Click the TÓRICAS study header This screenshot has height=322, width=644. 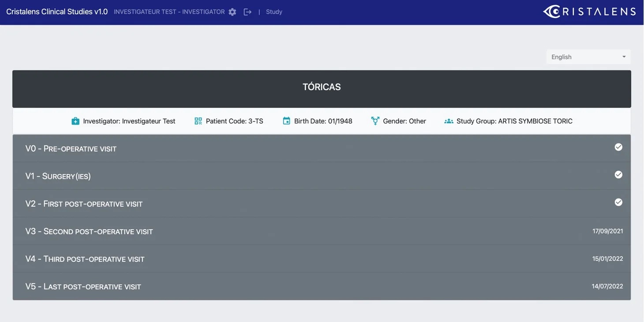point(322,87)
